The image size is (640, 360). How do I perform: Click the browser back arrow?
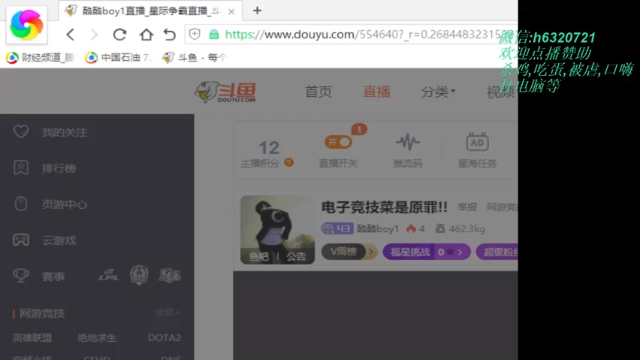coord(70,35)
